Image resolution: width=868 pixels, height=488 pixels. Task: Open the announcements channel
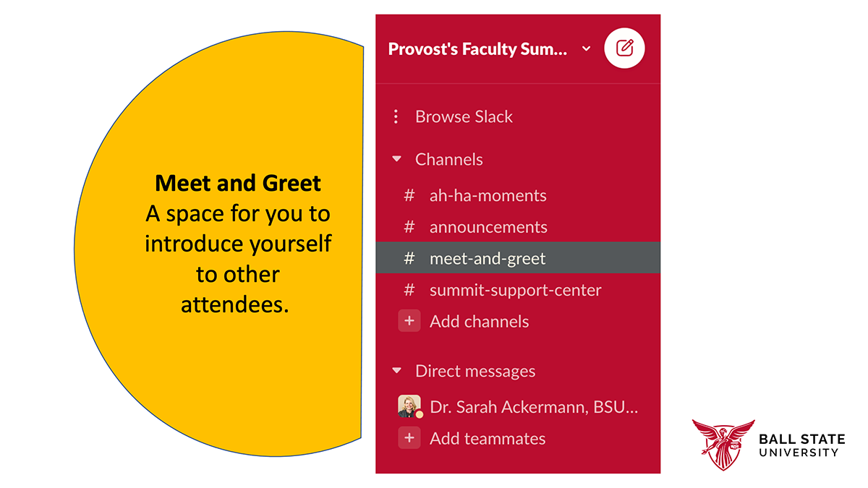point(488,227)
